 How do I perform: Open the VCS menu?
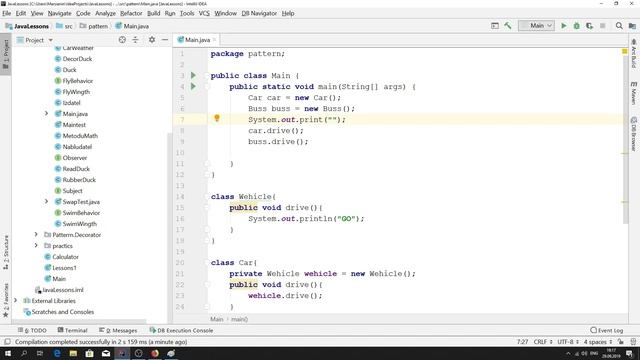pos(204,13)
